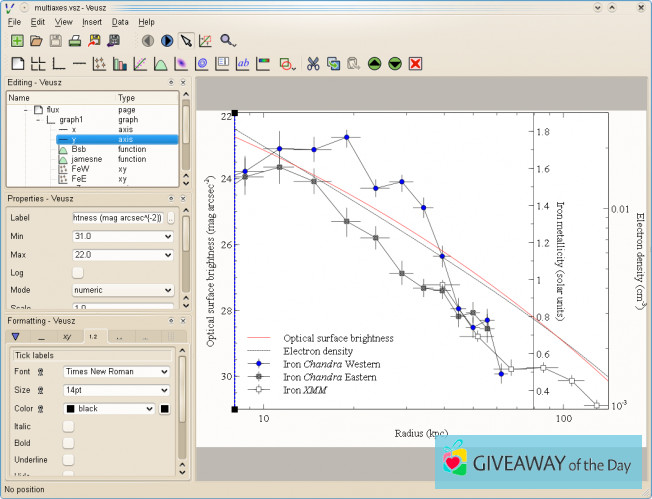Click the Label field edit button
Screen dimensions: 652x499
click(170, 218)
